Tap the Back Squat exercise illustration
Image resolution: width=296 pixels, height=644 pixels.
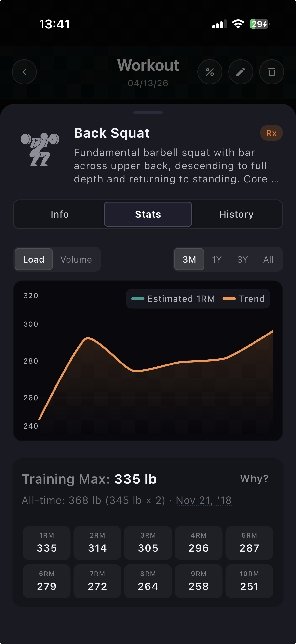coord(40,149)
